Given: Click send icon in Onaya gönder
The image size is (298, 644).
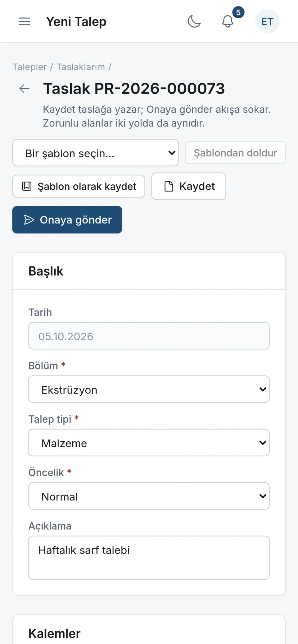Looking at the screenshot, I should pos(29,220).
